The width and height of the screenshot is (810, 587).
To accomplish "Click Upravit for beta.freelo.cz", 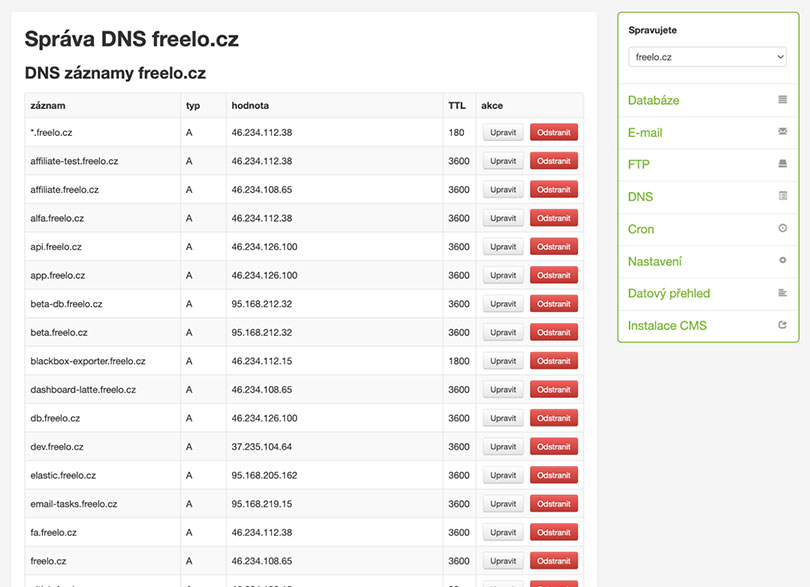I will [503, 332].
